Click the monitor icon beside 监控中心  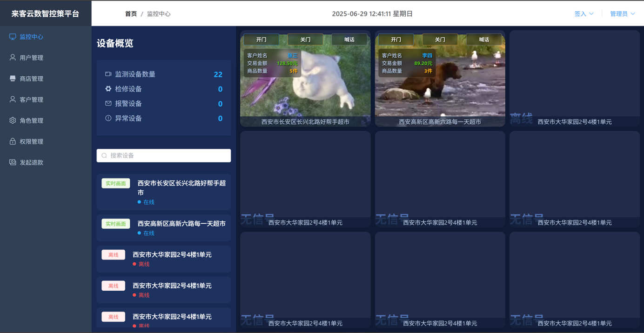[x=13, y=37]
